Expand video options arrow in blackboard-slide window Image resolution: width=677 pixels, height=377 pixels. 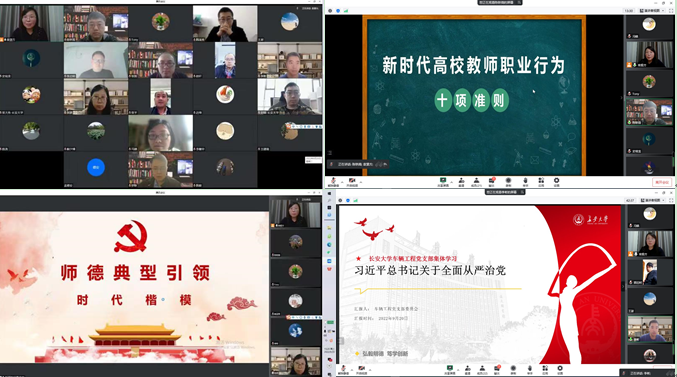tap(361, 182)
